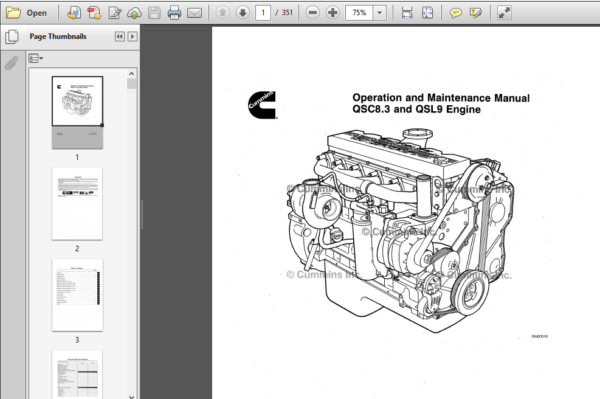This screenshot has width=600, height=399.
Task: Go to next page with down arrow
Action: [243, 13]
